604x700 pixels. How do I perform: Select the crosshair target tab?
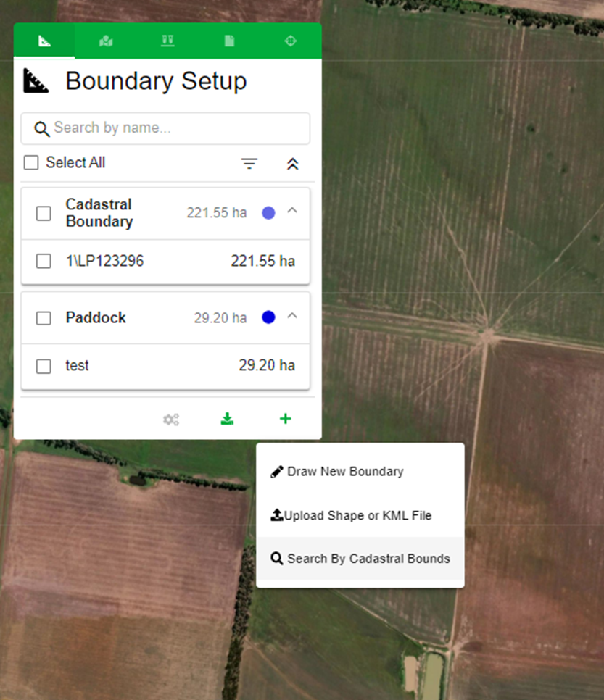(291, 41)
